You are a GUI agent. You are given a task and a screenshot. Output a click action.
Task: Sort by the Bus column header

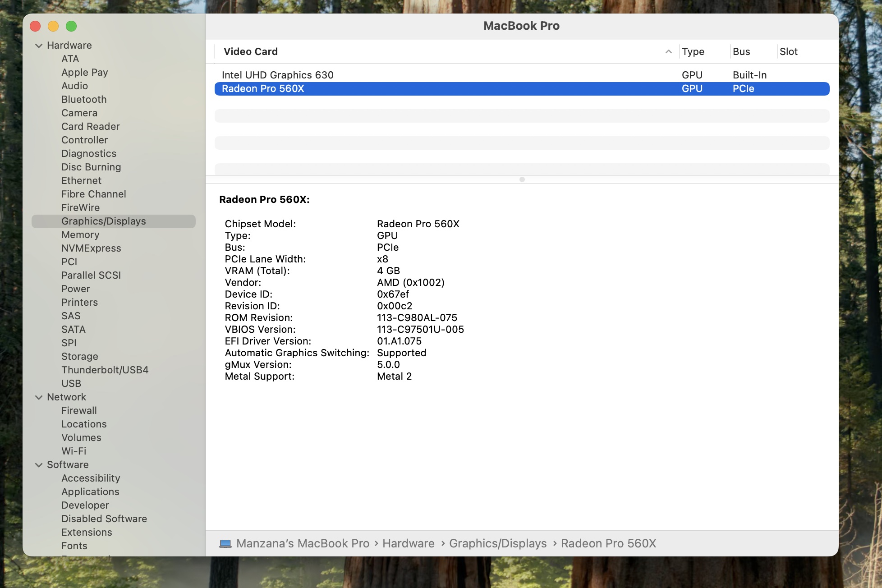(741, 52)
